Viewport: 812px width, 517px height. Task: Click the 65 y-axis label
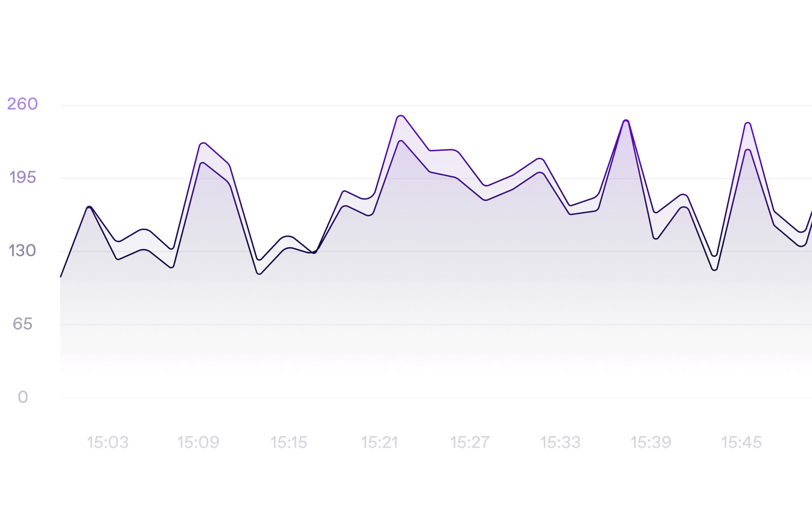pos(23,324)
